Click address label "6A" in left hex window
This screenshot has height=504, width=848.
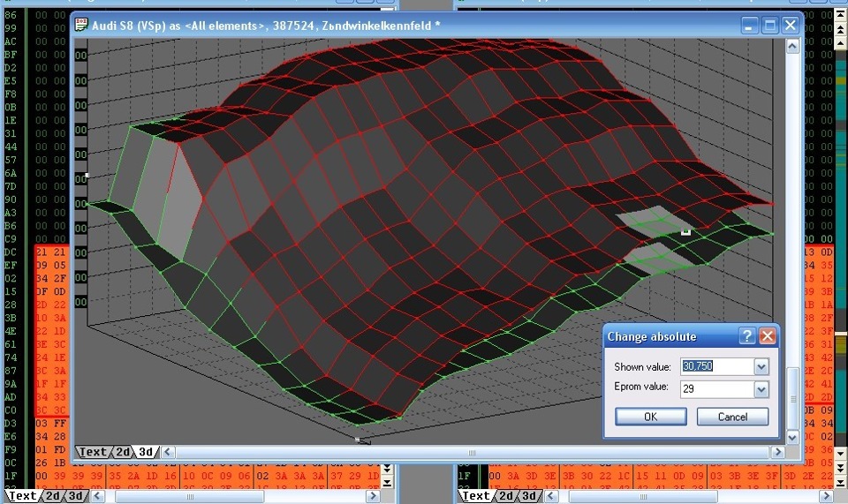(11, 173)
